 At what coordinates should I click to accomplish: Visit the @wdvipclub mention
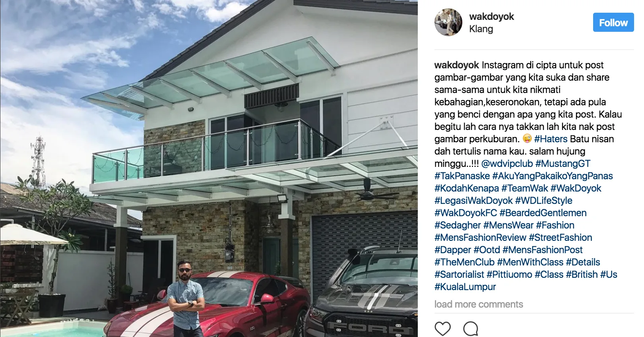point(507,163)
